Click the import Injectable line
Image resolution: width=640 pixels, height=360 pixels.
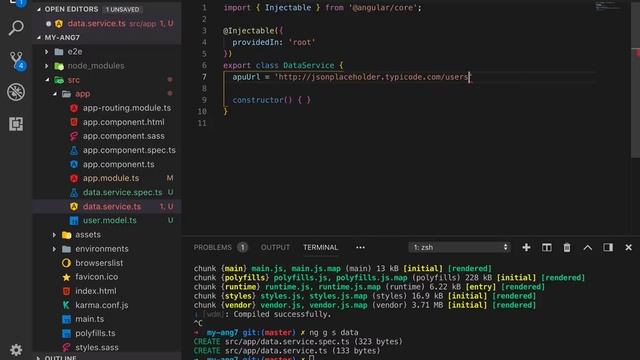[x=322, y=8]
